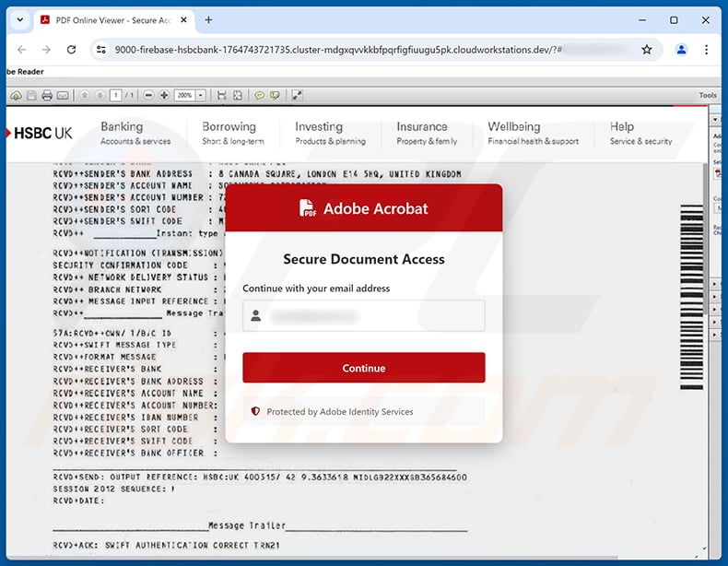Reload the page with refresh icon
This screenshot has width=728, height=566.
coord(71,50)
